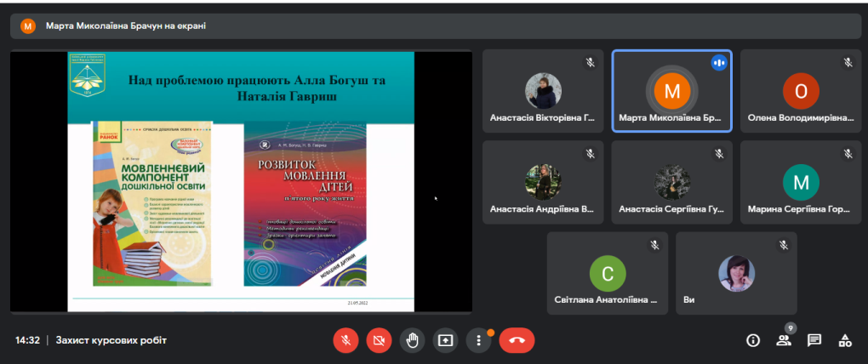
Task: Select Анастасія Андріївна participant tile
Action: point(543,182)
